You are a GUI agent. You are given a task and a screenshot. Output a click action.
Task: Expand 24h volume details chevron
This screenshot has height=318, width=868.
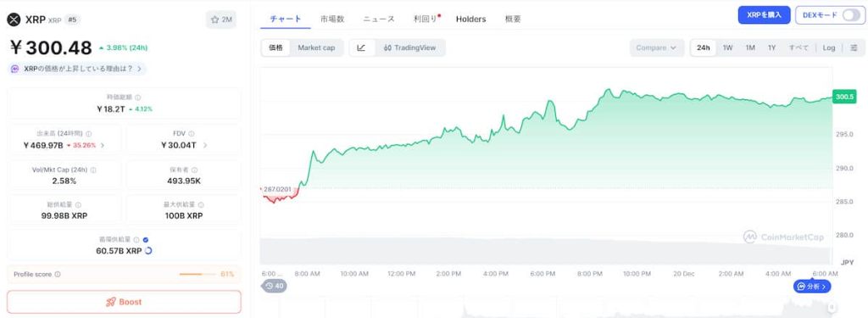coord(102,145)
